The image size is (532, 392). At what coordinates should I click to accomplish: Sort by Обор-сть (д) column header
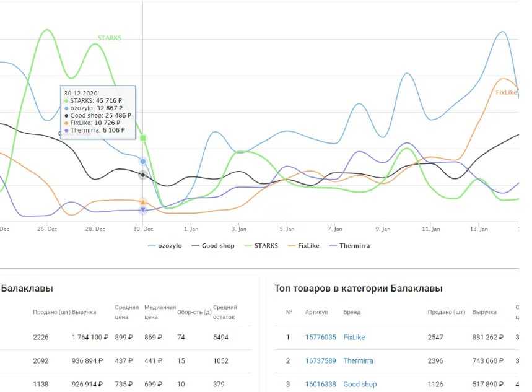[x=194, y=312]
